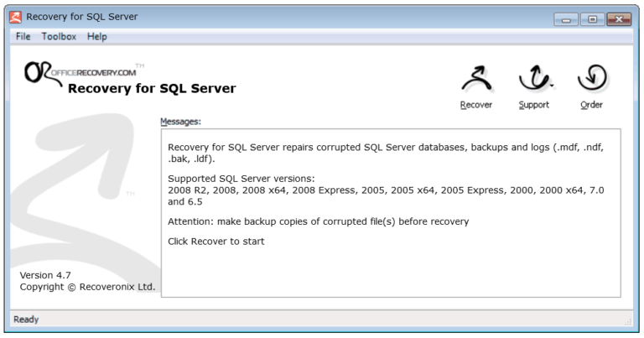Open the Help menu
Screen dimensions: 644x338
97,37
